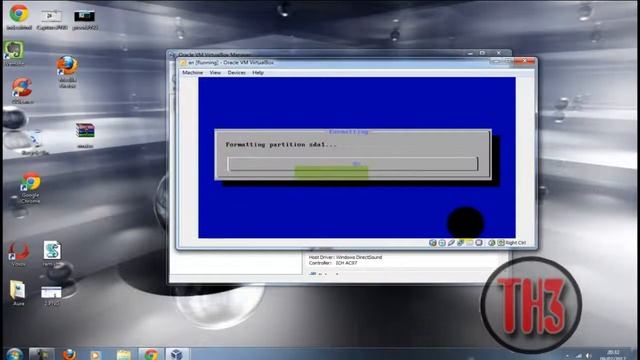The height and width of the screenshot is (360, 640).
Task: Click the Firefox taskbar icon
Action: 69,354
